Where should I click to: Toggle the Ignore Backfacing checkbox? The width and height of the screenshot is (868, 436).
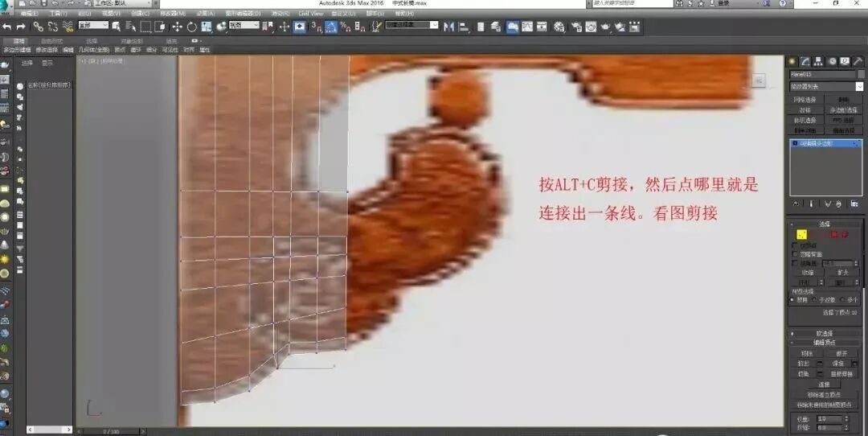tap(795, 253)
